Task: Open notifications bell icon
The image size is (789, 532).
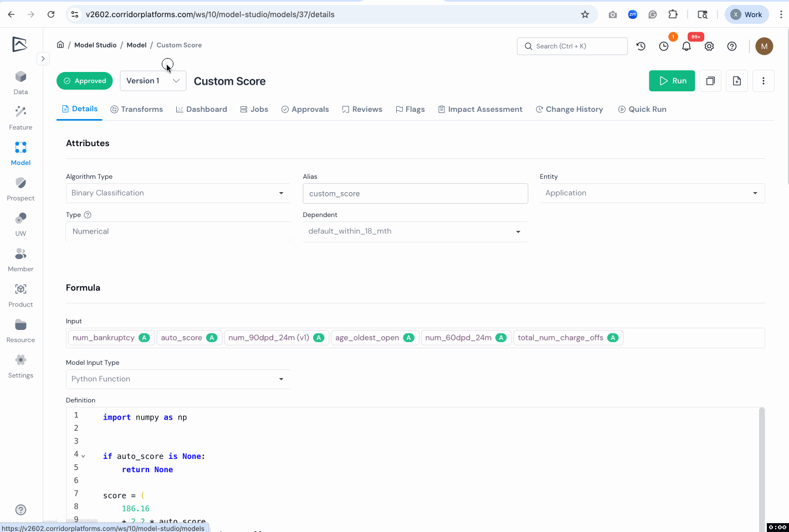Action: [686, 47]
